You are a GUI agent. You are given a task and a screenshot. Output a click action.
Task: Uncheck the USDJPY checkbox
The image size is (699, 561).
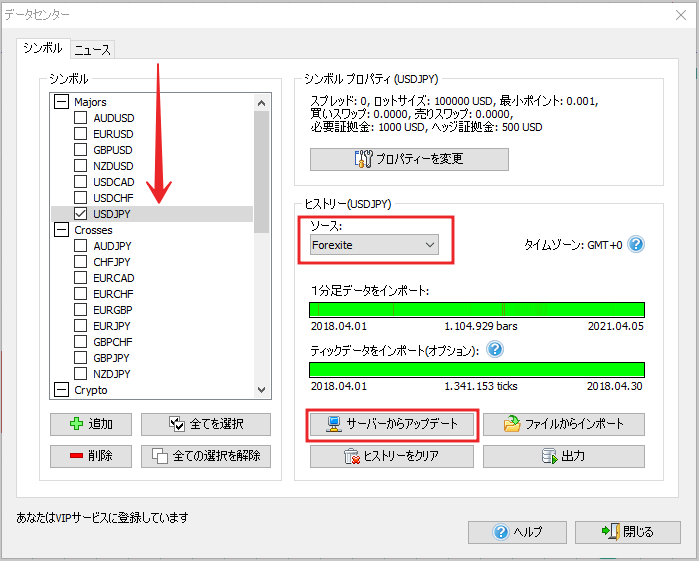point(80,214)
